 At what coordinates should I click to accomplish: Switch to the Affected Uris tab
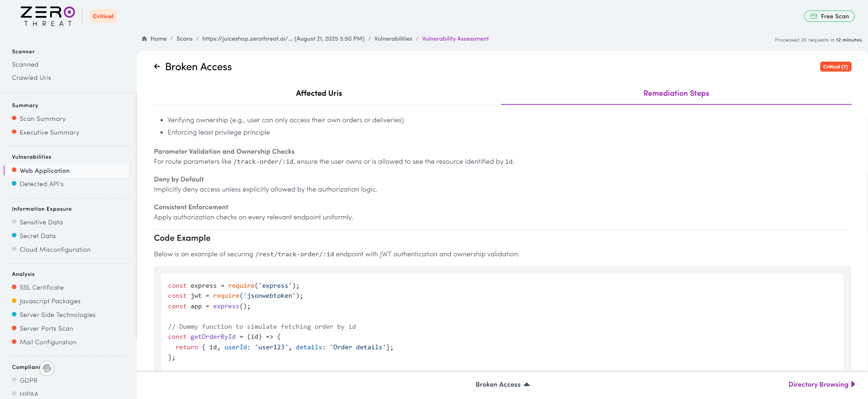(x=319, y=93)
